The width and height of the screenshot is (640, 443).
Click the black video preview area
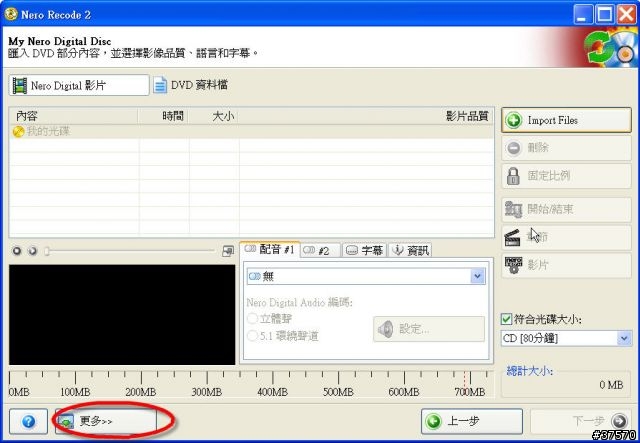(x=122, y=314)
